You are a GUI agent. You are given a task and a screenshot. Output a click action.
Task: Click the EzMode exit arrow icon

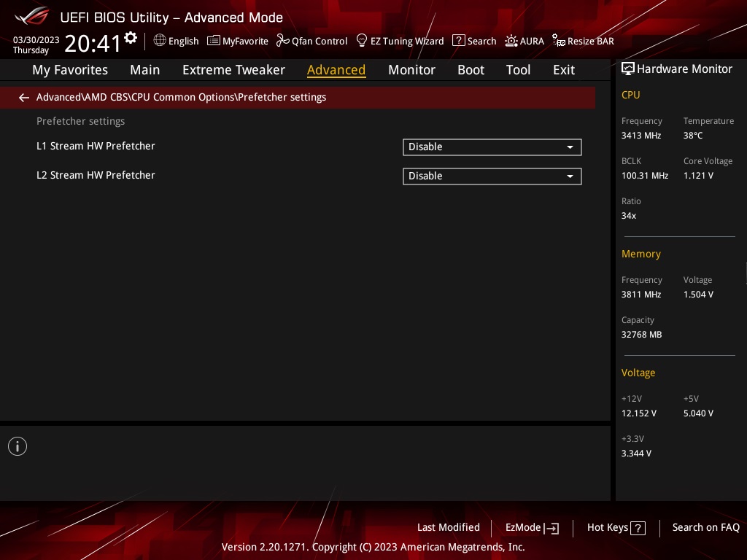pyautogui.click(x=551, y=528)
